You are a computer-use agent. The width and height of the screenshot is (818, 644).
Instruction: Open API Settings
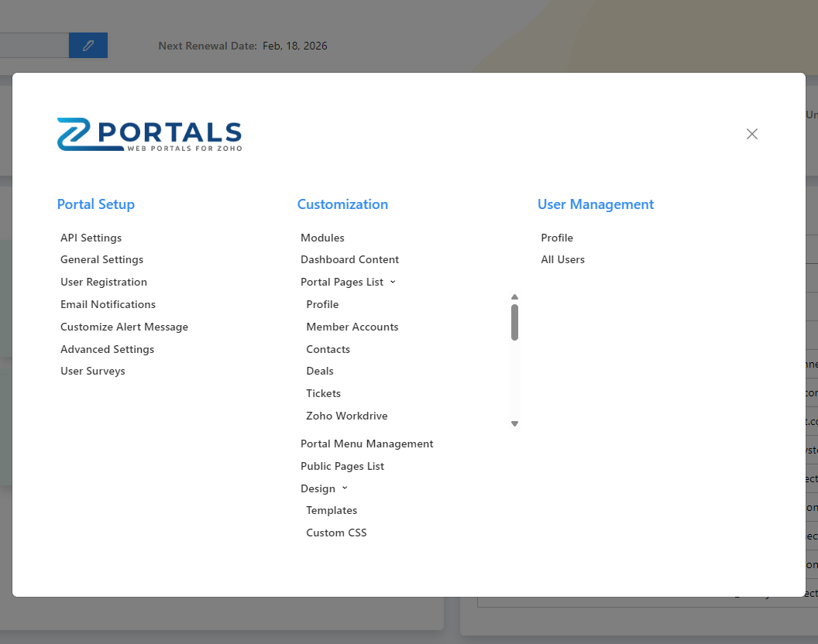click(91, 238)
